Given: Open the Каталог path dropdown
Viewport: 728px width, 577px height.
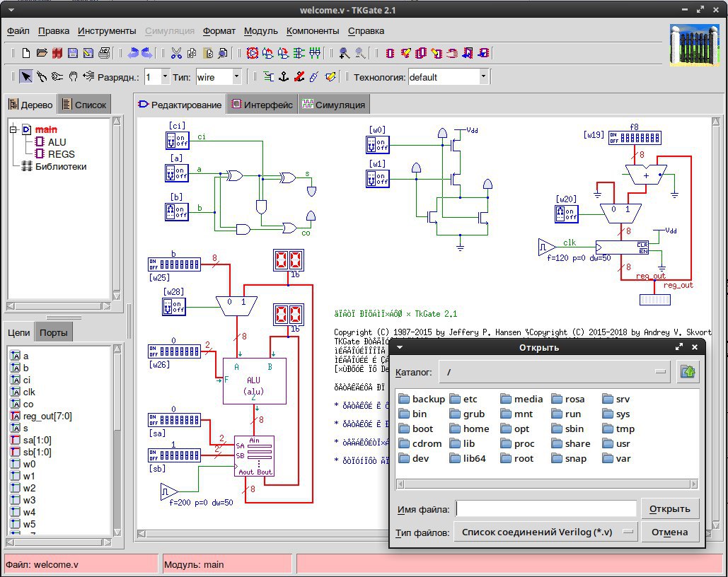Looking at the screenshot, I should click(555, 372).
